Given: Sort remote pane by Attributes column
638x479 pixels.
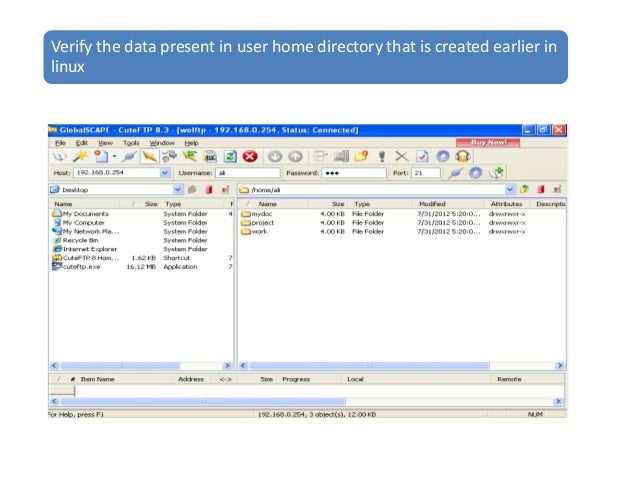Looking at the screenshot, I should [507, 204].
